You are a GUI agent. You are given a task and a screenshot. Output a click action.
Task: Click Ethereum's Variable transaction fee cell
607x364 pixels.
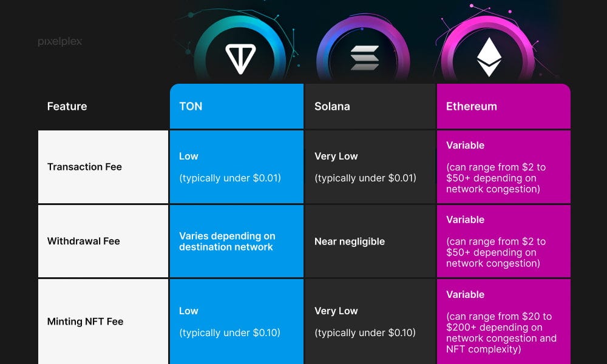coord(504,167)
